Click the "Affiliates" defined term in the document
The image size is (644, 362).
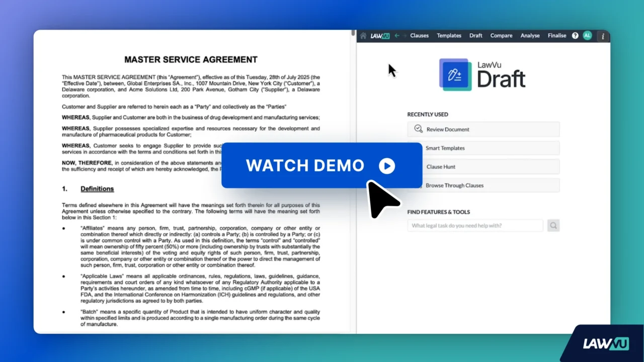click(x=92, y=228)
